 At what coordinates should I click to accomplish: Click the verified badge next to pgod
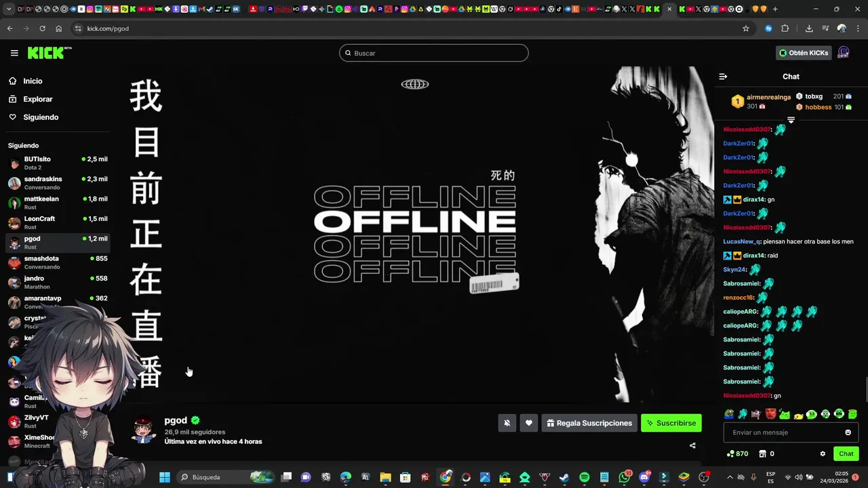tap(195, 420)
